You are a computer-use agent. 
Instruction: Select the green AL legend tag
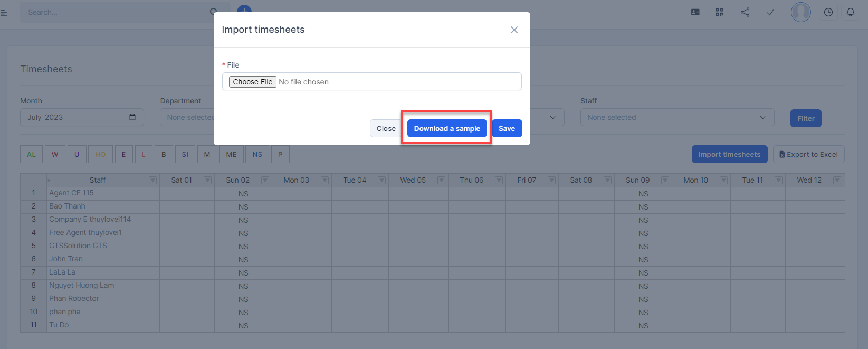[32, 154]
